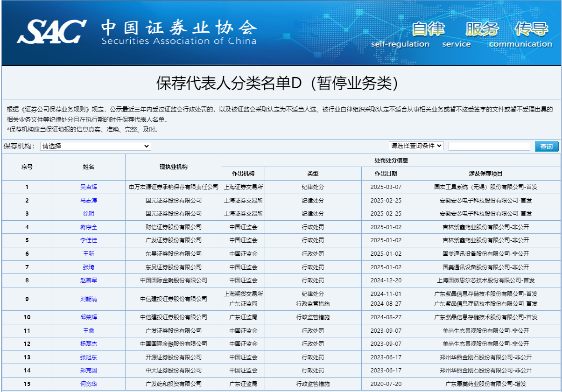Image resolution: width=562 pixels, height=392 pixels.
Task: Open 刘能清's profile link
Action: pos(89,299)
